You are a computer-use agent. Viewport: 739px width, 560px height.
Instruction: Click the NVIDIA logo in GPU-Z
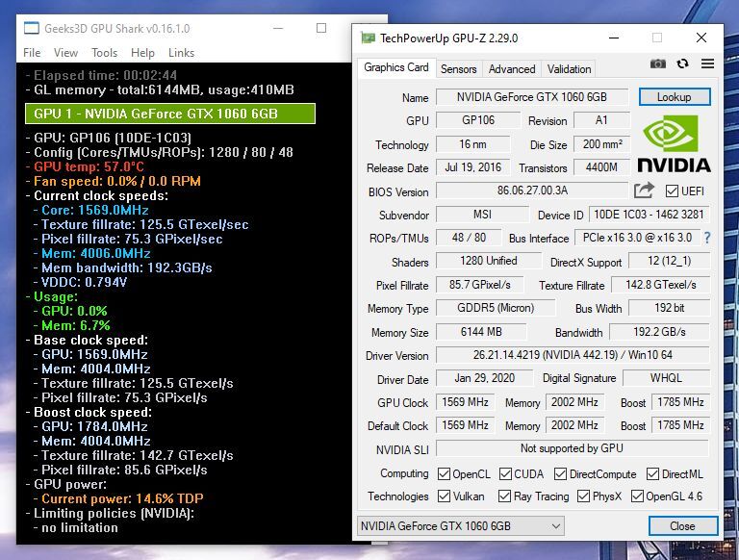[674, 143]
